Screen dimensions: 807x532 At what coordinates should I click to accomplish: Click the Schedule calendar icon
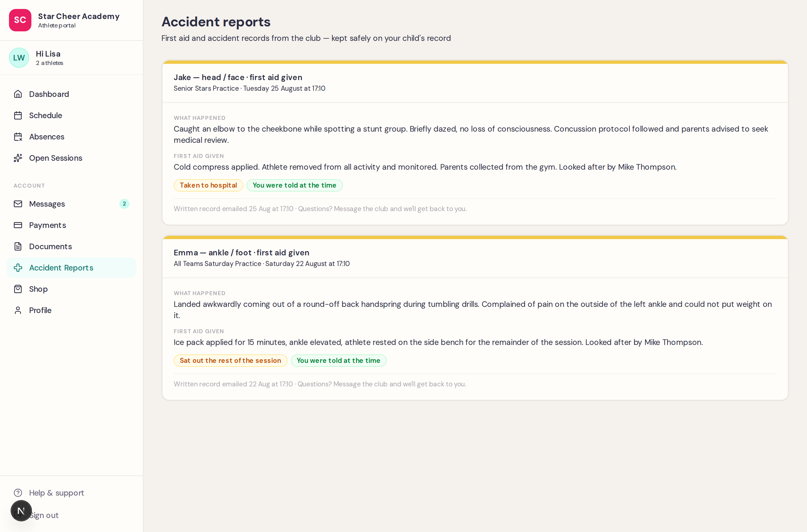point(18,115)
